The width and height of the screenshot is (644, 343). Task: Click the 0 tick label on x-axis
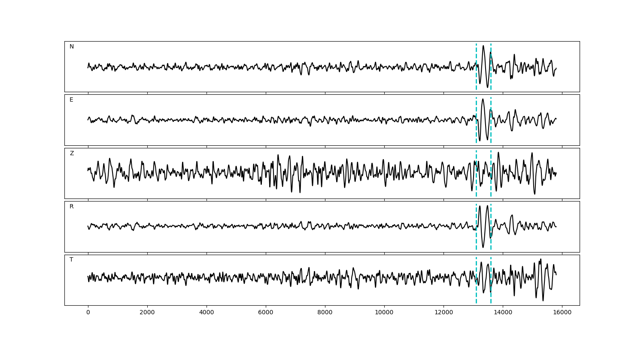[88, 313]
